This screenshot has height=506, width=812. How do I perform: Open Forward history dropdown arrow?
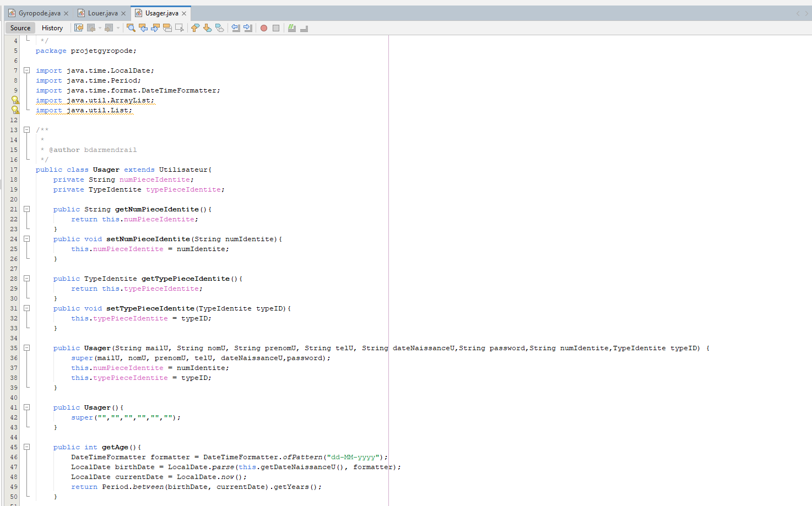pyautogui.click(x=118, y=28)
